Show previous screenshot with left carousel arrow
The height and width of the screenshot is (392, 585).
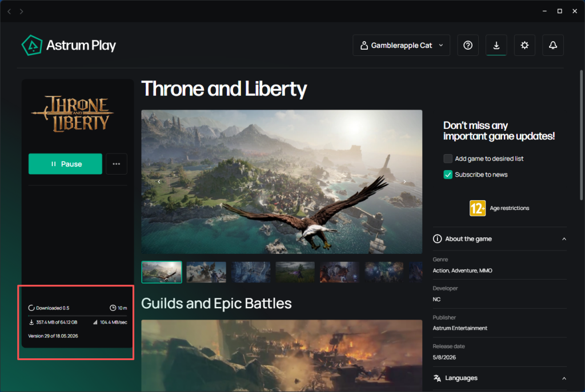pos(159,181)
